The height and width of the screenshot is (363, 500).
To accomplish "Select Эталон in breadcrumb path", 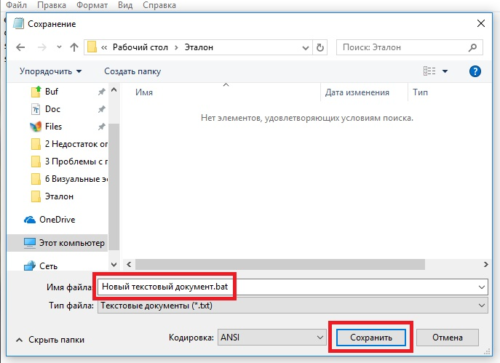I will [x=199, y=47].
